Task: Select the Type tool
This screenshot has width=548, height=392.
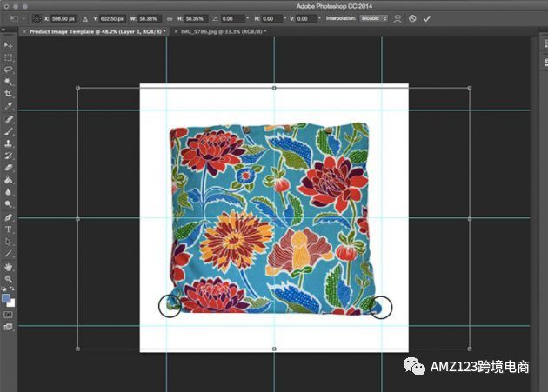Action: point(9,229)
